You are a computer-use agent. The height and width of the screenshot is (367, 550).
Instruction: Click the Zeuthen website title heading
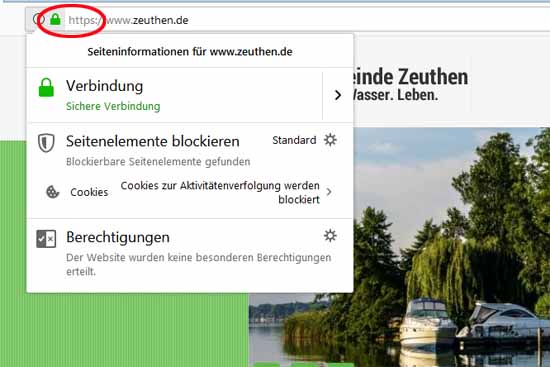pyautogui.click(x=410, y=77)
